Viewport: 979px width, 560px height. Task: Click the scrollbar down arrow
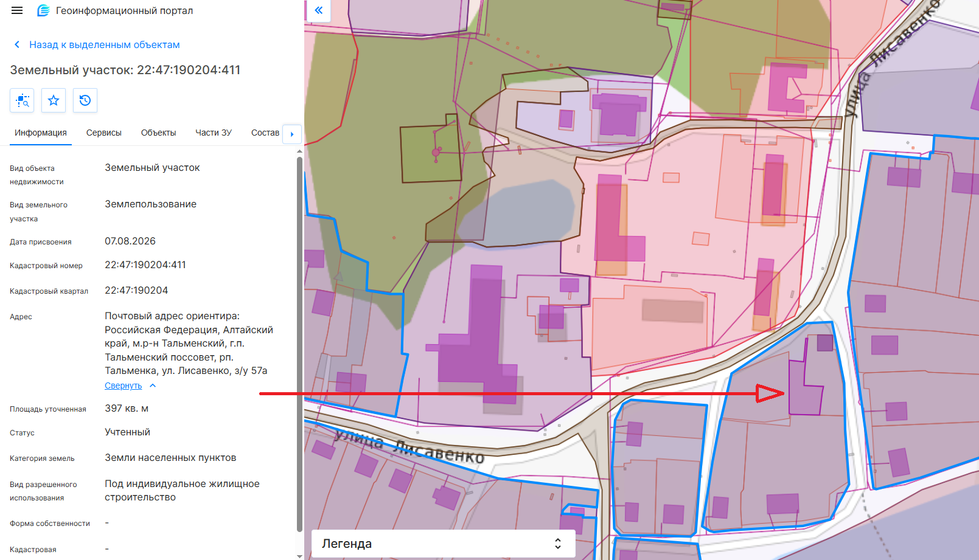(x=299, y=556)
